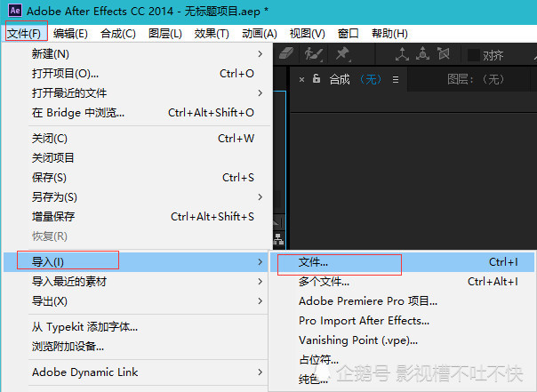537x392 pixels.
Task: Open the 窗口 menu
Action: (x=348, y=34)
